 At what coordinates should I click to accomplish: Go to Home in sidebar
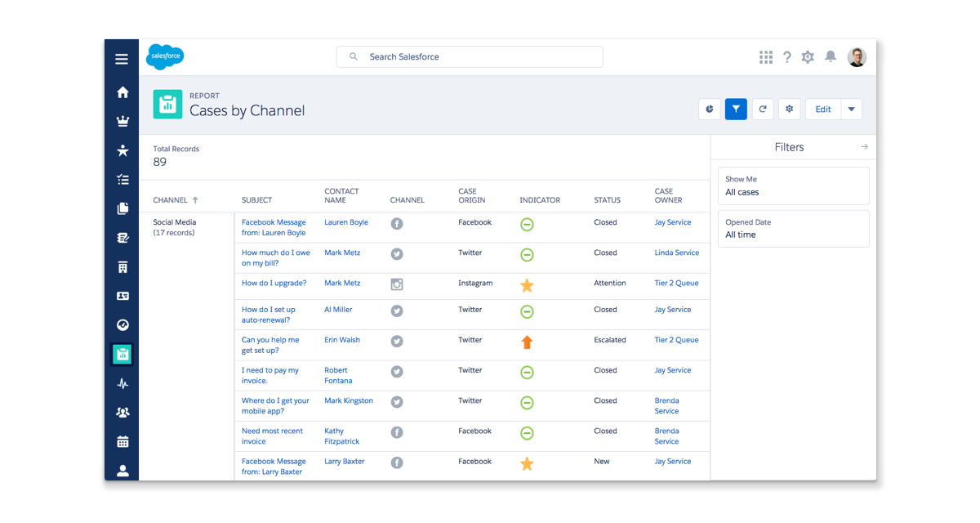(x=122, y=92)
